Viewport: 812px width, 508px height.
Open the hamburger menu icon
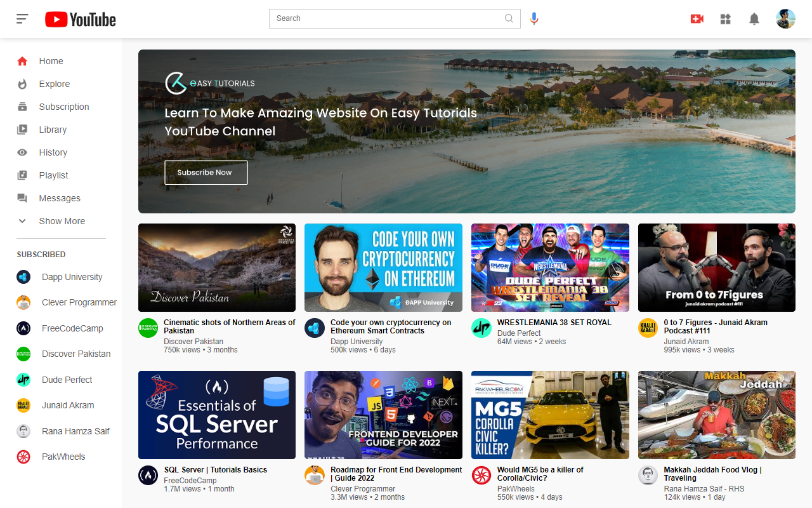[22, 19]
